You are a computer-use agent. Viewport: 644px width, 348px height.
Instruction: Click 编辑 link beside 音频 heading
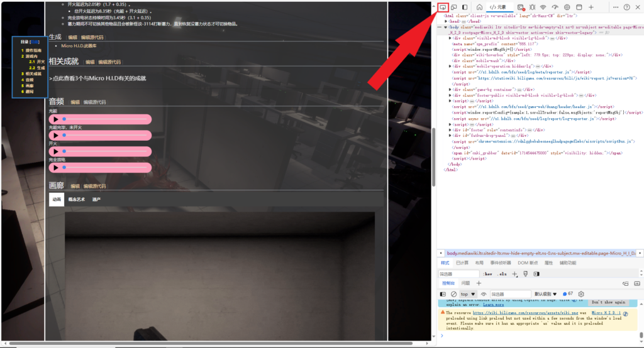(x=75, y=102)
